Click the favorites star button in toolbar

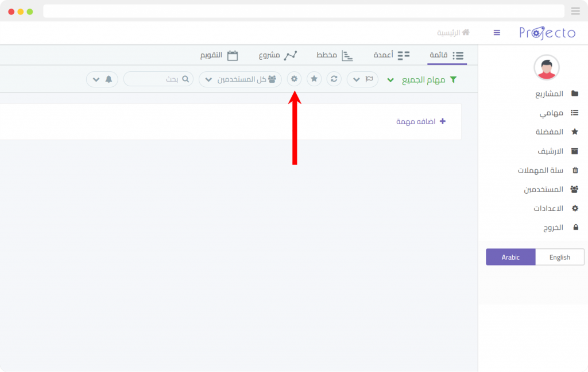(314, 79)
